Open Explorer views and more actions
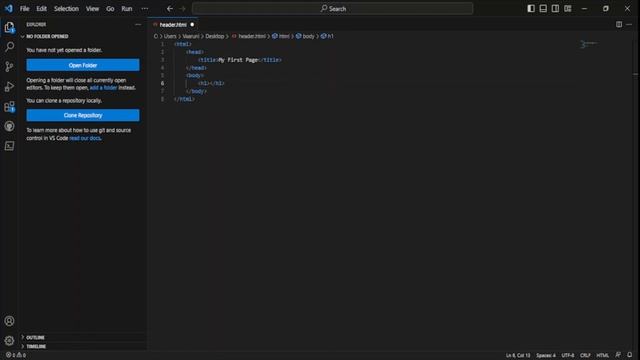Image resolution: width=640 pixels, height=360 pixels. (138, 24)
